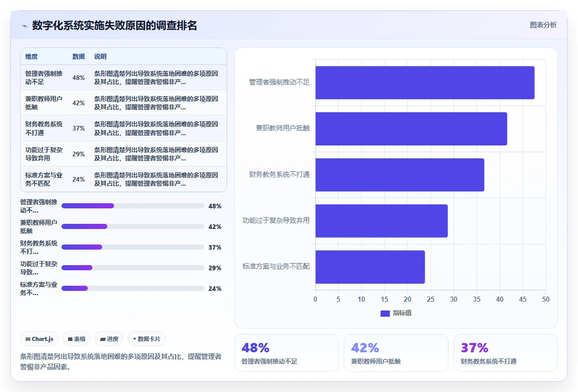Screen dimensions: 578x392
Task: Click table cell 兼职教师用户抵触
Action: [44, 103]
